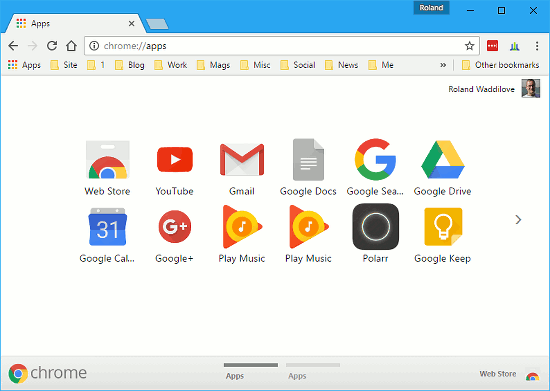Open the Mags bookmarks folder

point(213,65)
